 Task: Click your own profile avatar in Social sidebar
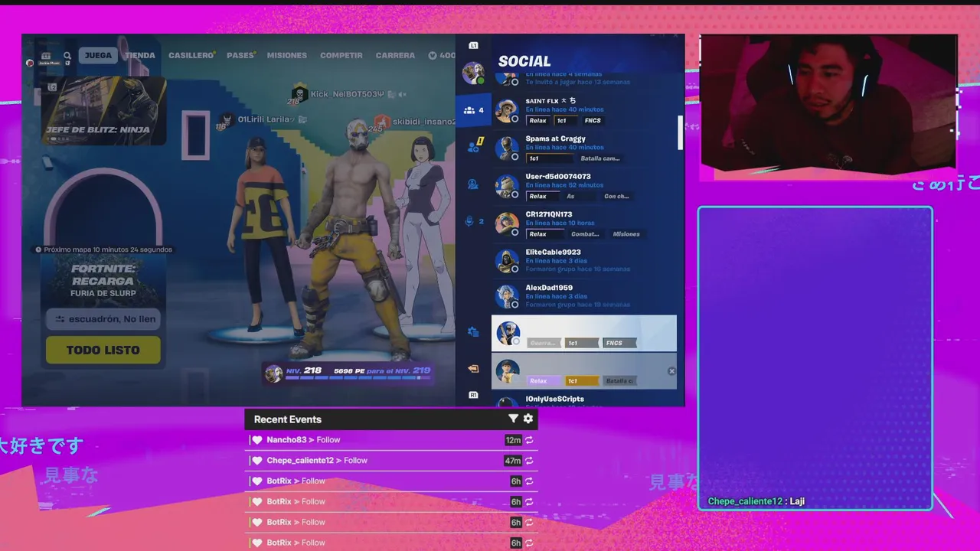click(x=473, y=73)
